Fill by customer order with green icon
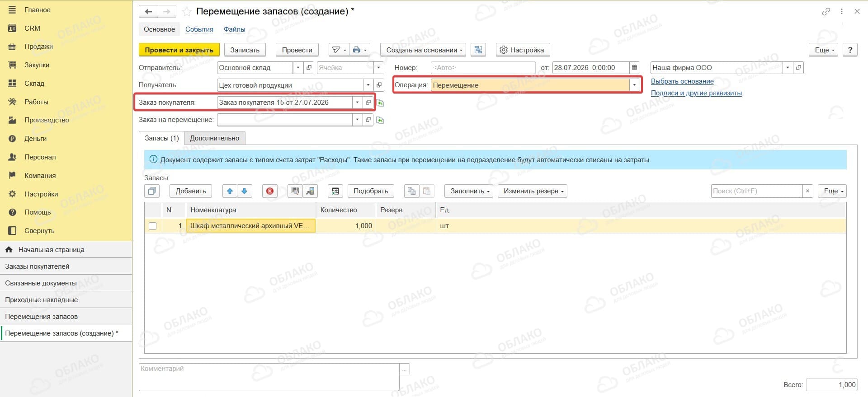 click(x=380, y=103)
